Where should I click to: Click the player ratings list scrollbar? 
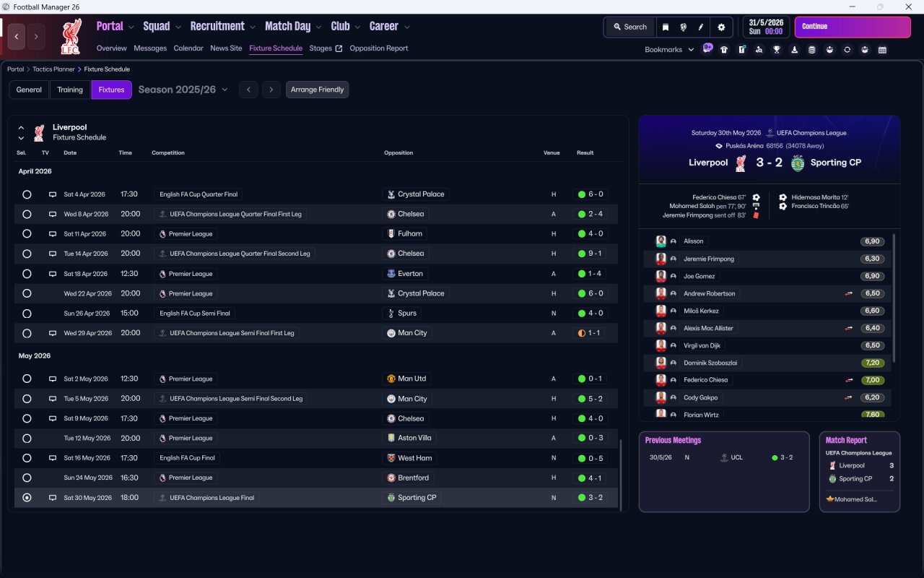(894, 298)
